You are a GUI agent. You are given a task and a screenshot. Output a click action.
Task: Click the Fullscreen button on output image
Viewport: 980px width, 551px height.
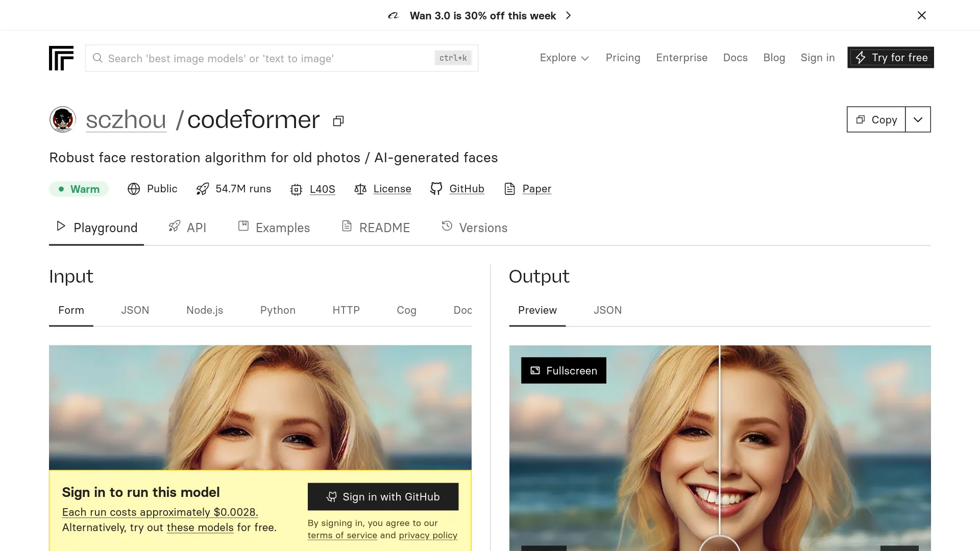click(x=563, y=370)
